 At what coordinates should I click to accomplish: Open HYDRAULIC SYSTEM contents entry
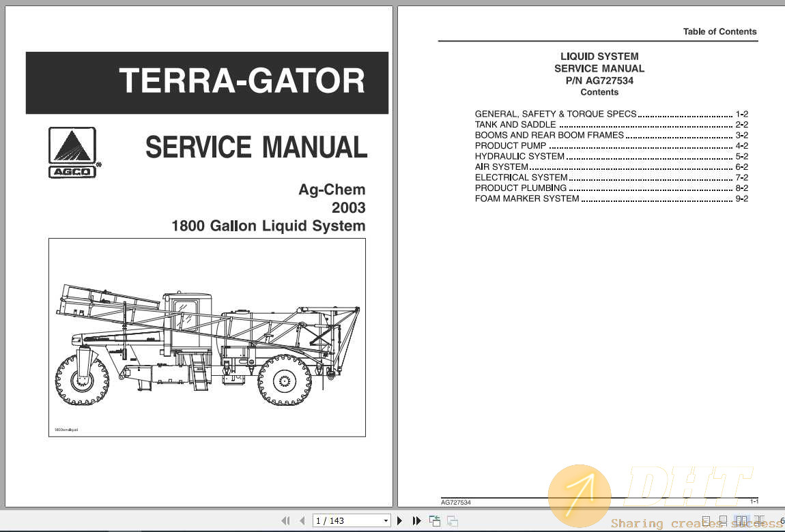click(612, 156)
